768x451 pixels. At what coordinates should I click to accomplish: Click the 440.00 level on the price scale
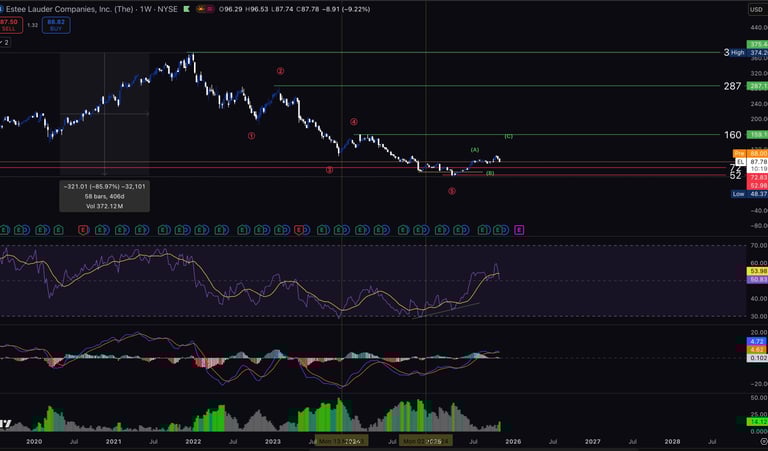click(x=758, y=28)
